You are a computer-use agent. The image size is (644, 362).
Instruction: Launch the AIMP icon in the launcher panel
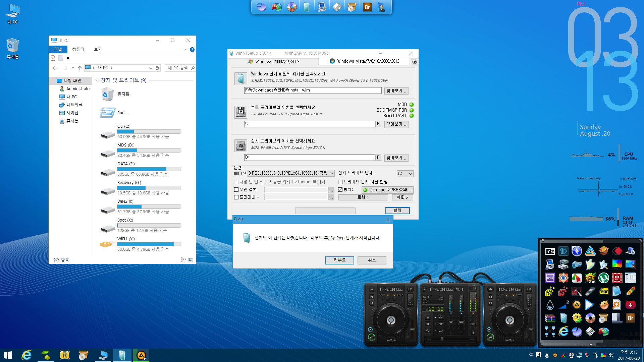pyautogui.click(x=577, y=305)
